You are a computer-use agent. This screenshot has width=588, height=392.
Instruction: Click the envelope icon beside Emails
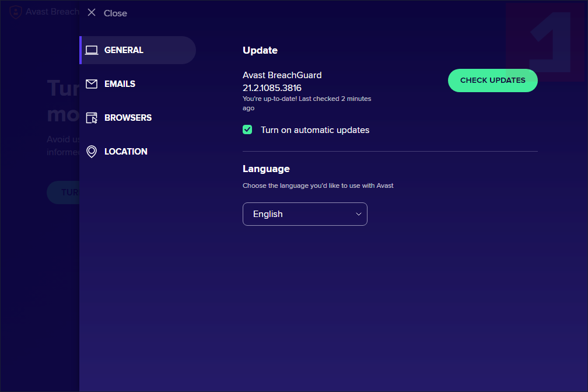(x=92, y=84)
